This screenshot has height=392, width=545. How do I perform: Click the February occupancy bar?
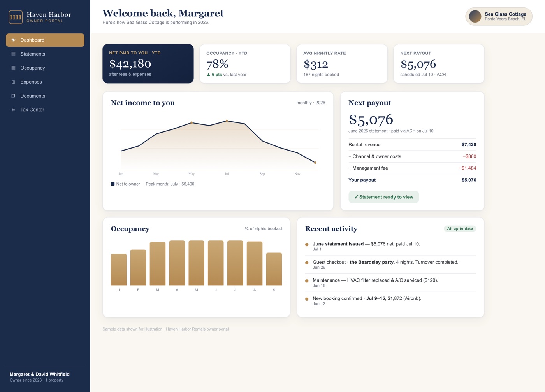pos(138,268)
